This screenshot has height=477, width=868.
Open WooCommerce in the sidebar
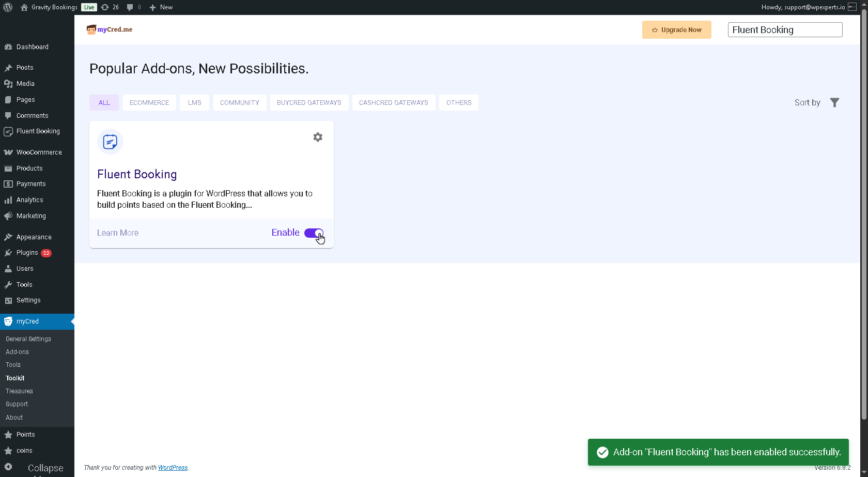click(x=39, y=152)
